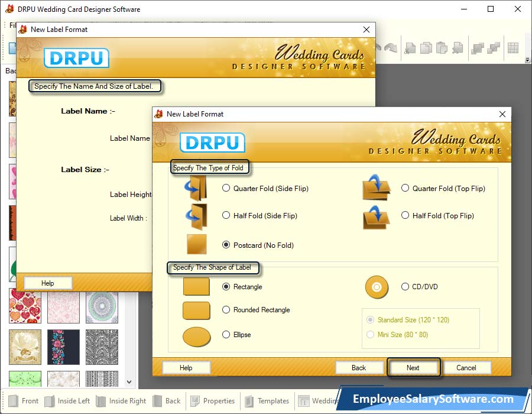Toggle the grid icon in the toolbar

(x=513, y=48)
